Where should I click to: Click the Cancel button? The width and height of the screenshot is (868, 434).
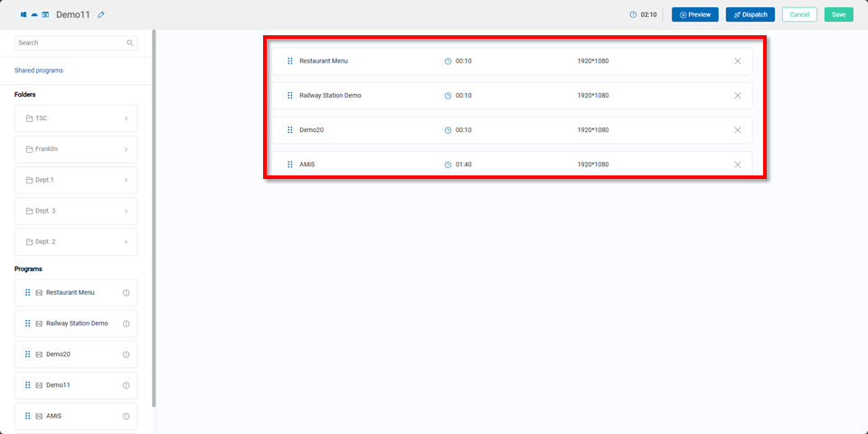coord(799,14)
